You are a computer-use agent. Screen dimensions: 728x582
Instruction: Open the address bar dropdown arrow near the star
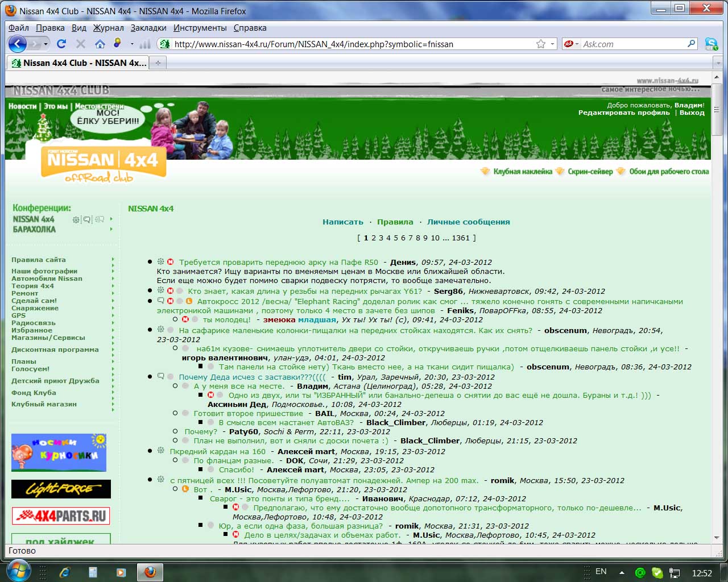pyautogui.click(x=552, y=44)
